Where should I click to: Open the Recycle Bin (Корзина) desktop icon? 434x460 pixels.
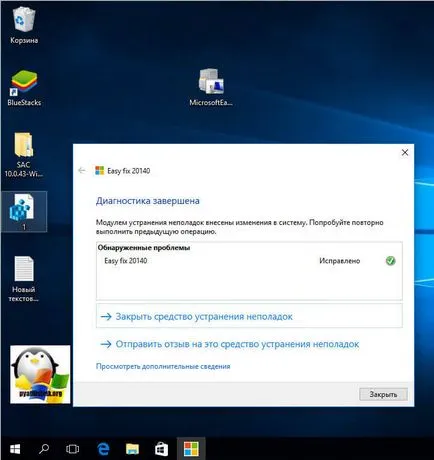coord(24,26)
